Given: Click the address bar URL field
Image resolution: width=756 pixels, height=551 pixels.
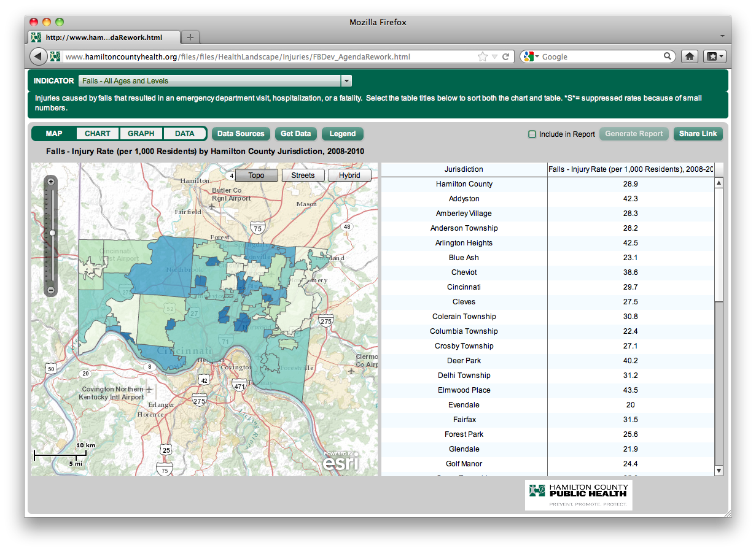Looking at the screenshot, I should pos(269,56).
